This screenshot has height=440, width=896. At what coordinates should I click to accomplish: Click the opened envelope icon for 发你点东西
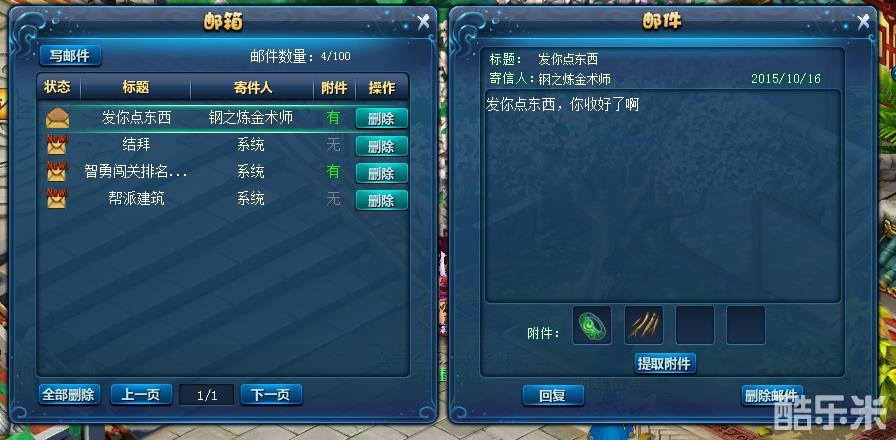click(x=57, y=118)
